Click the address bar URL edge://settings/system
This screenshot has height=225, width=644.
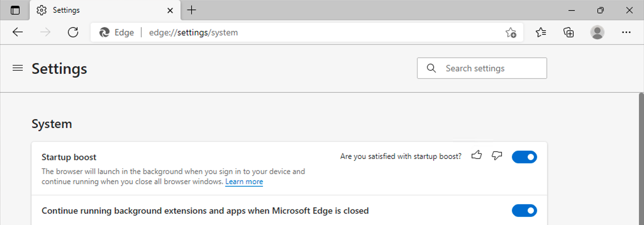[x=193, y=32]
